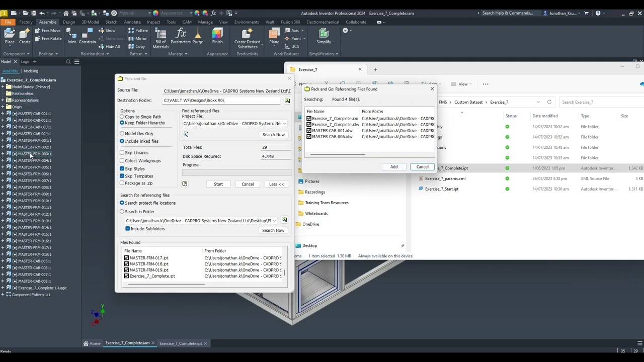
Task: Open the Design ribbon tab
Action: tap(69, 22)
